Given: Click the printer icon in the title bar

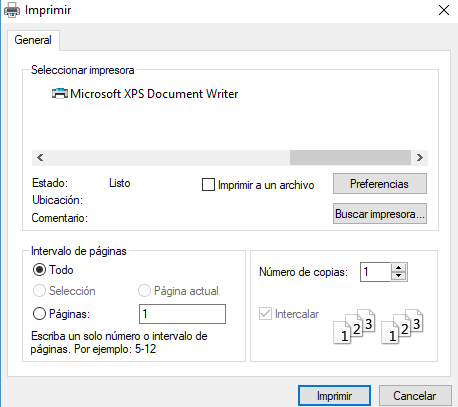Looking at the screenshot, I should point(12,10).
